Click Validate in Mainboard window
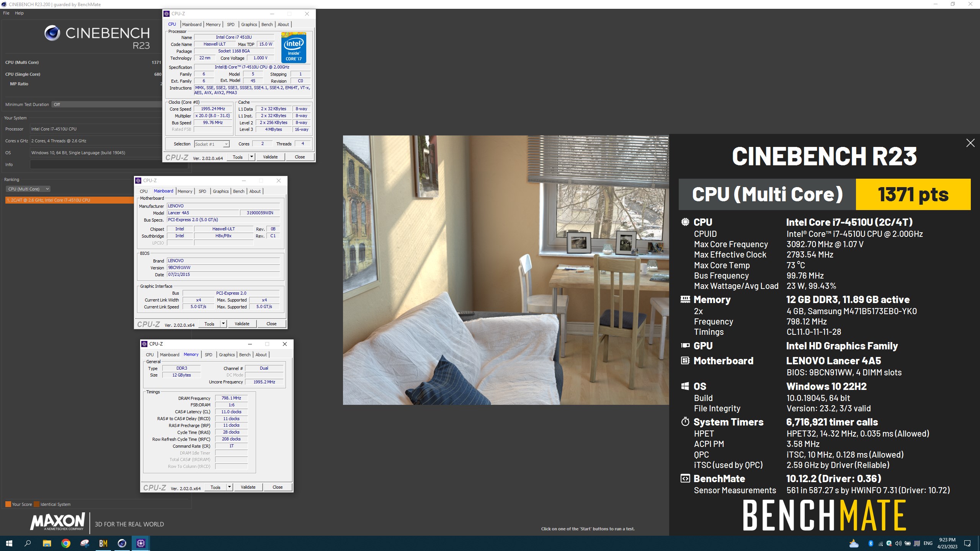Screen dimensions: 980x551 click(x=242, y=324)
